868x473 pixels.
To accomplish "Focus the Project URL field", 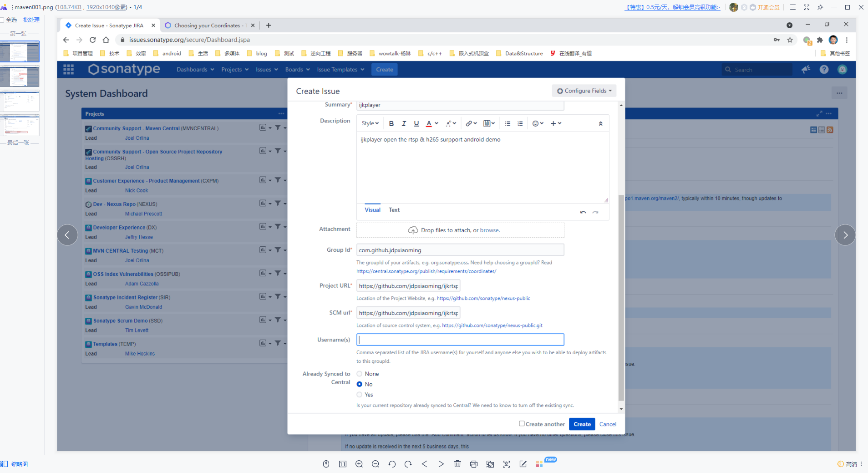I will [408, 286].
